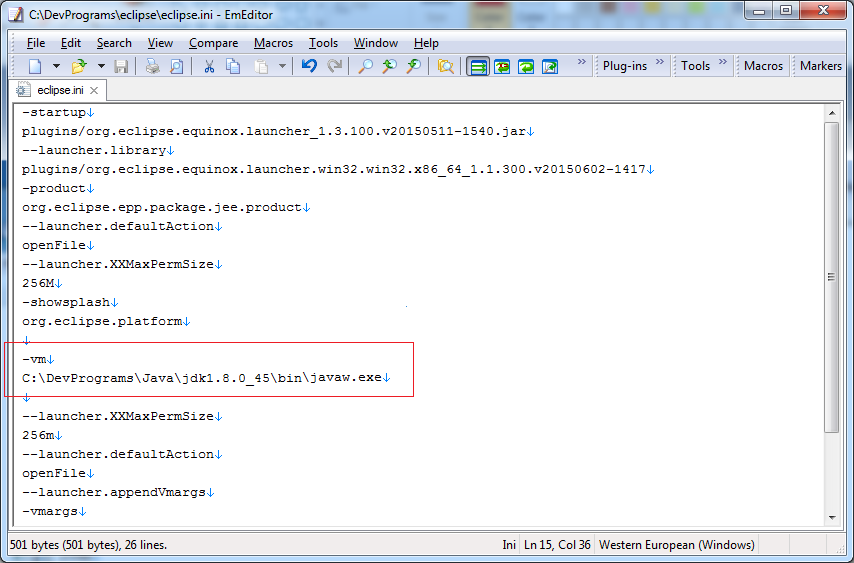Click the -showsplash line
The height and width of the screenshot is (563, 854).
click(70, 302)
